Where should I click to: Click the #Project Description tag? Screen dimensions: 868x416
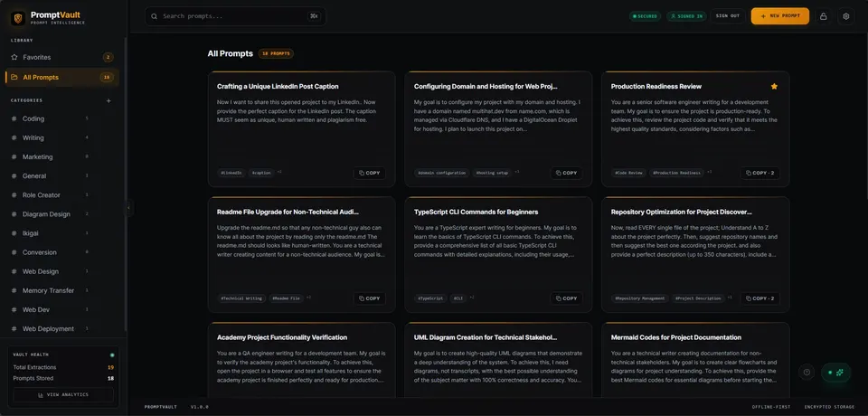click(x=697, y=298)
